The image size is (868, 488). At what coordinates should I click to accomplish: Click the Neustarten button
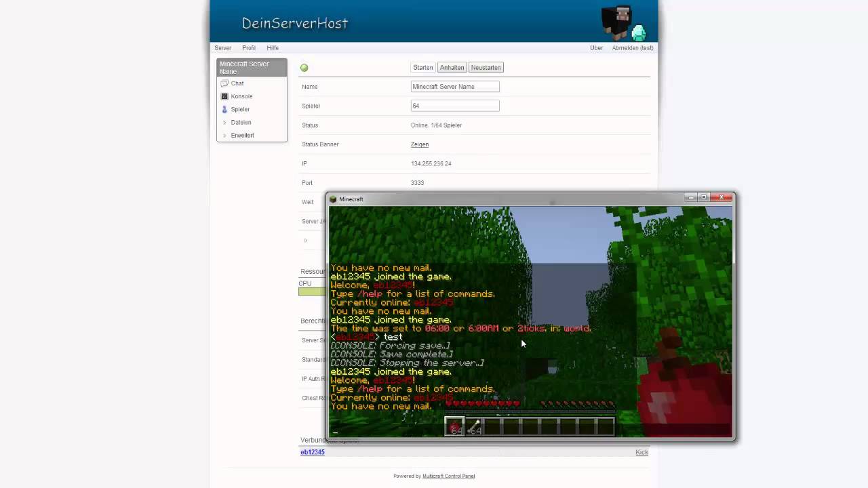coord(486,68)
